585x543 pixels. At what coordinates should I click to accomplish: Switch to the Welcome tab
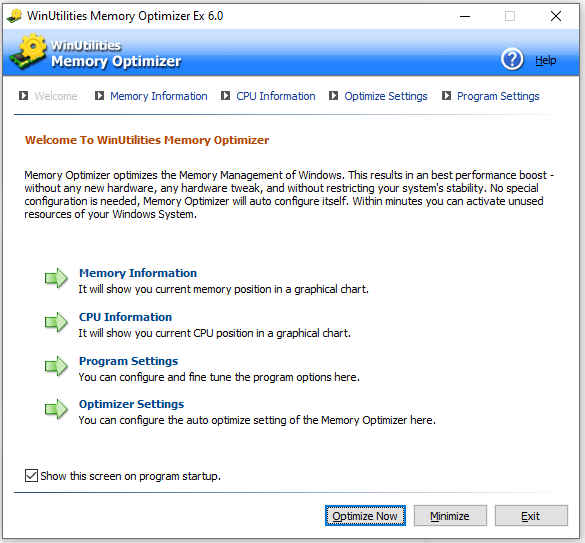pyautogui.click(x=56, y=96)
